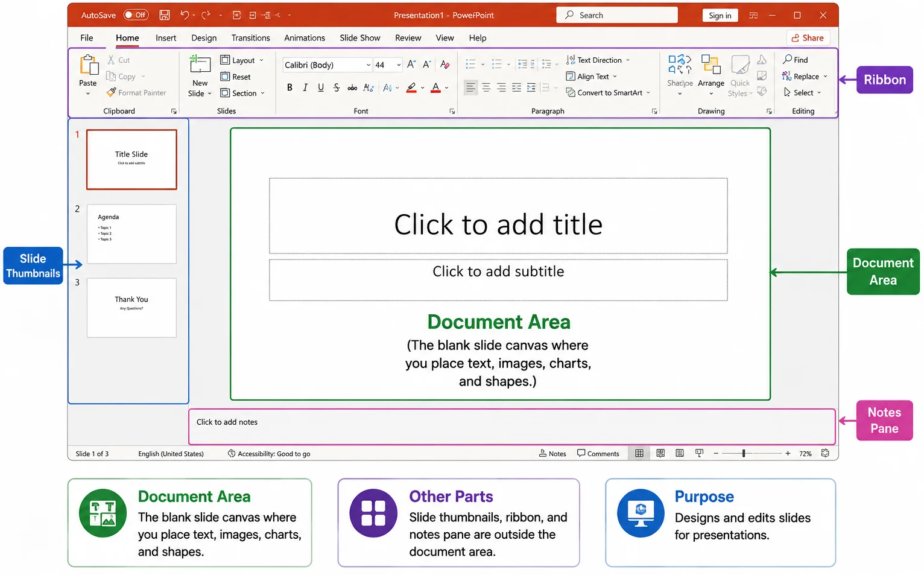The width and height of the screenshot is (924, 575).
Task: Click the Sign in button
Action: point(720,15)
